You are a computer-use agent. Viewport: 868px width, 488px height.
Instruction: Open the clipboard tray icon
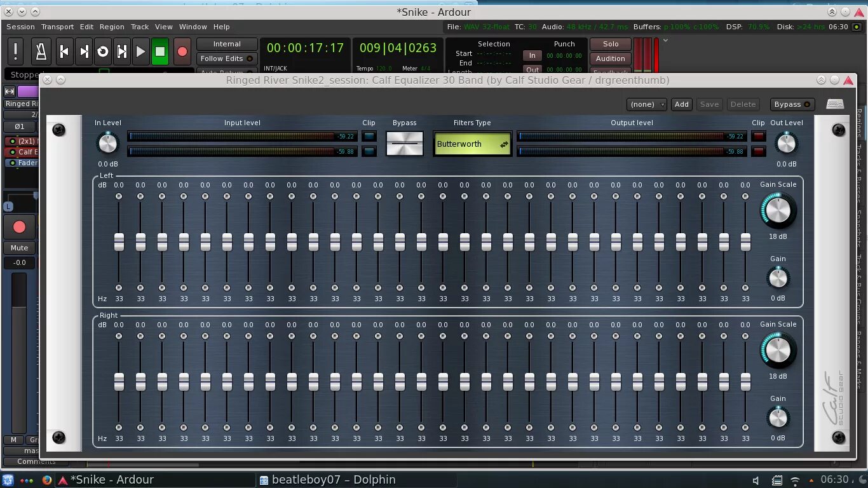(x=776, y=480)
